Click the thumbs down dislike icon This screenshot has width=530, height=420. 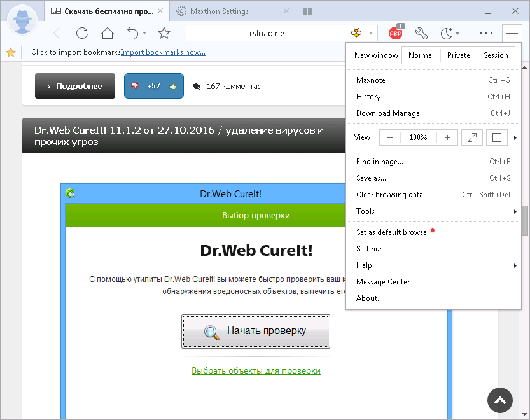pos(135,86)
